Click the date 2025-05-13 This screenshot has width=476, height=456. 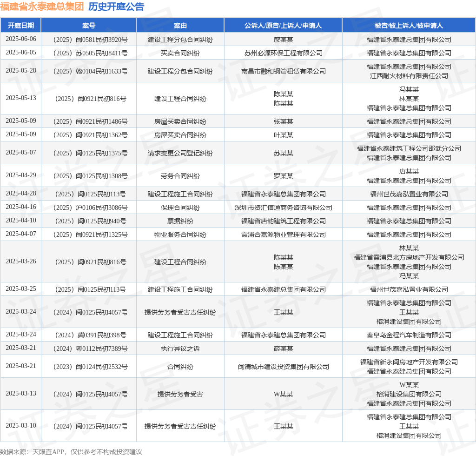tap(20, 98)
